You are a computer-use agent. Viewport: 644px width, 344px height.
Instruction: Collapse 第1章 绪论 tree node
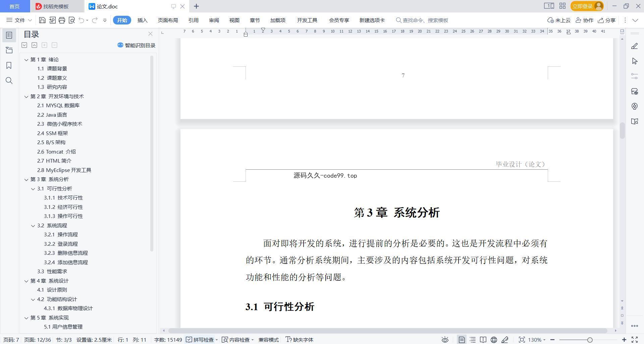tap(26, 60)
